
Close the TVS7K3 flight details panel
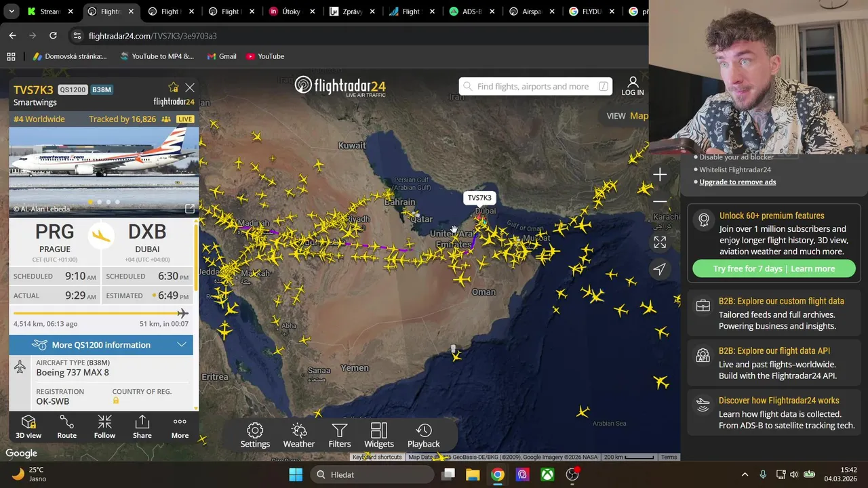[x=190, y=87]
